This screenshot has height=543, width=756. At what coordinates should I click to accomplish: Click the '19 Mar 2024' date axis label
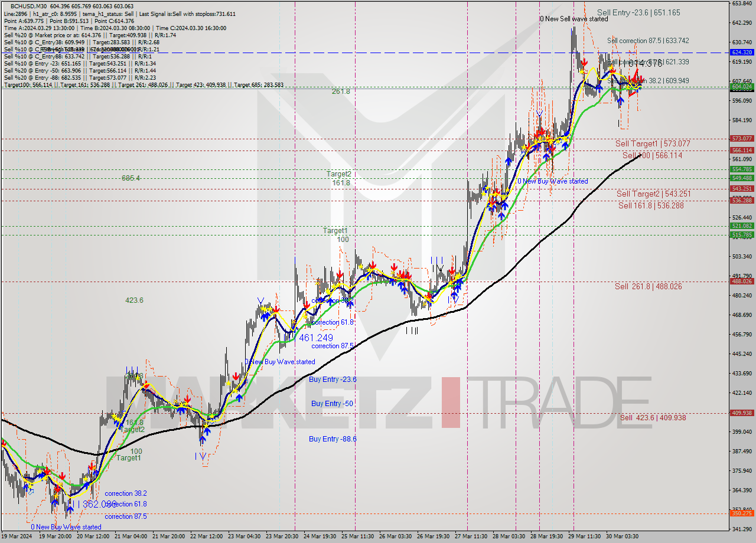(17, 537)
